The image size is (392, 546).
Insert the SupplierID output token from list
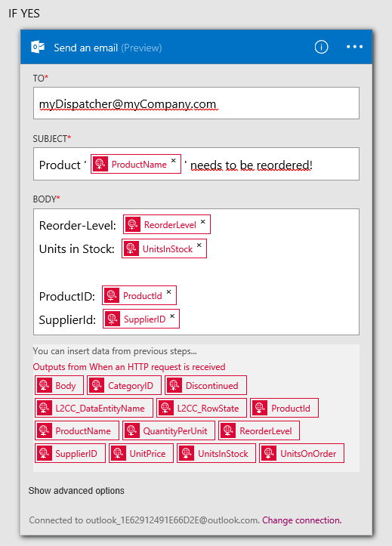tap(70, 453)
